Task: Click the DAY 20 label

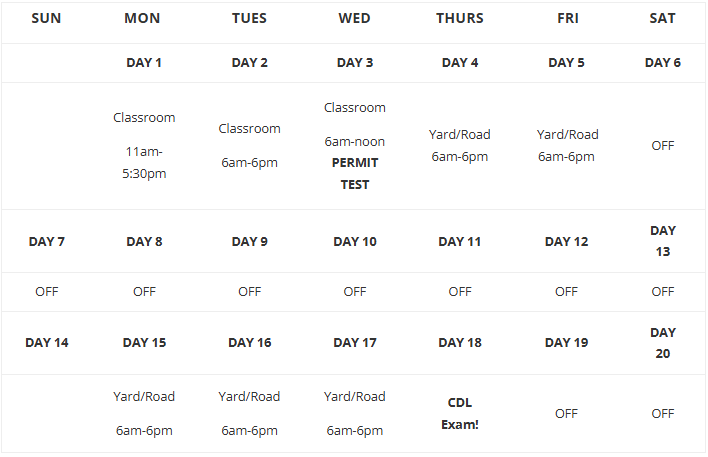Action: click(662, 343)
